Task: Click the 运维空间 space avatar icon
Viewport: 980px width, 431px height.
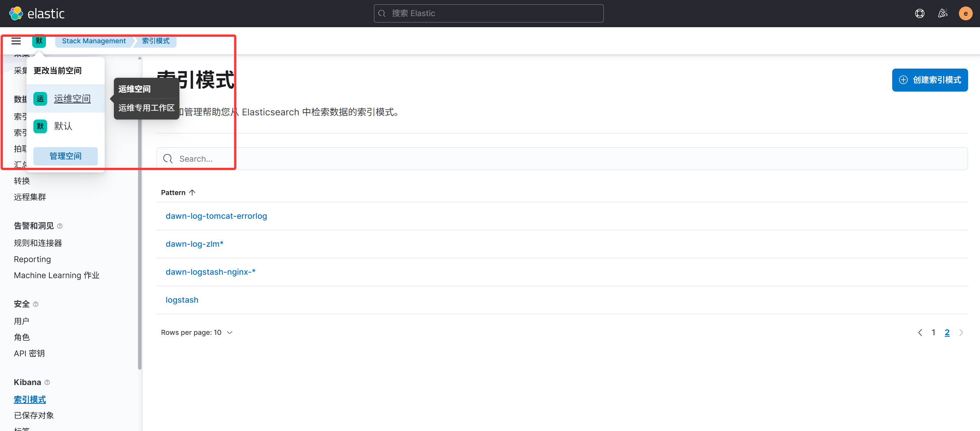Action: point(40,99)
